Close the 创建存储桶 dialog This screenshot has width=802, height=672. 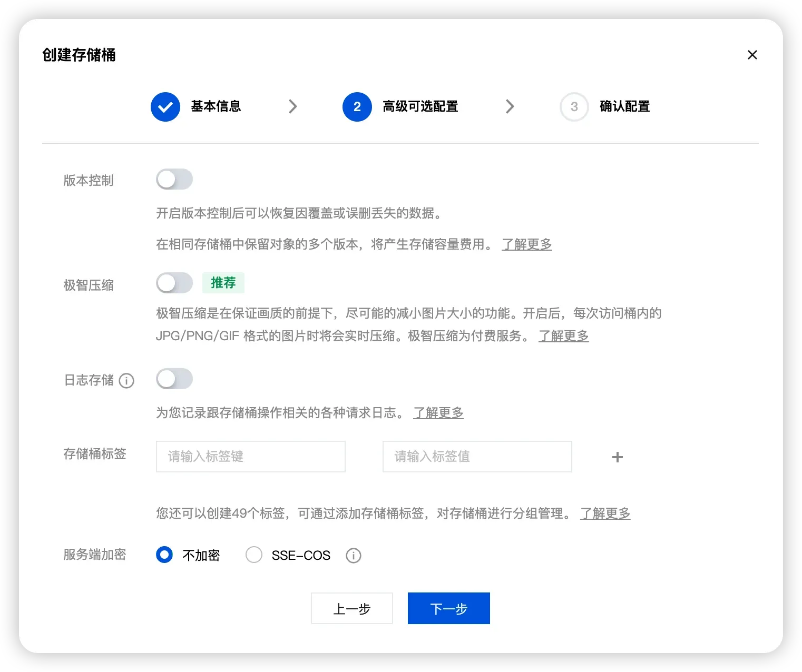(752, 55)
